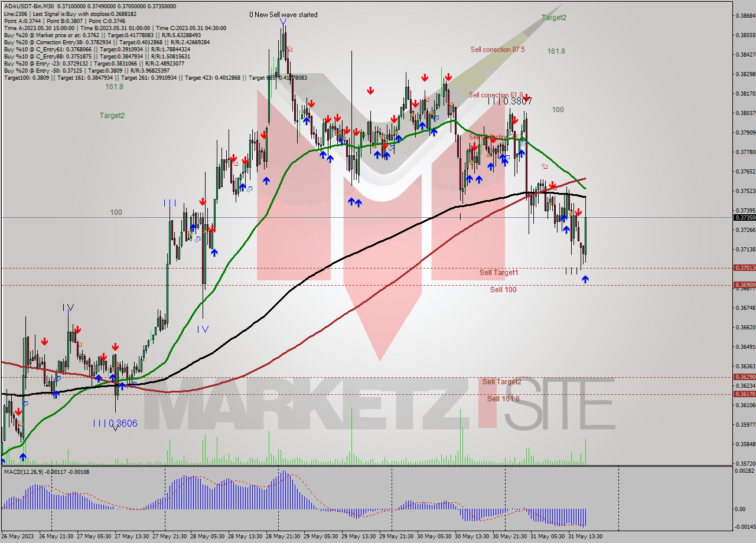Select the 'Sell 161.8' level label
This screenshot has height=543, width=756.
(x=503, y=399)
